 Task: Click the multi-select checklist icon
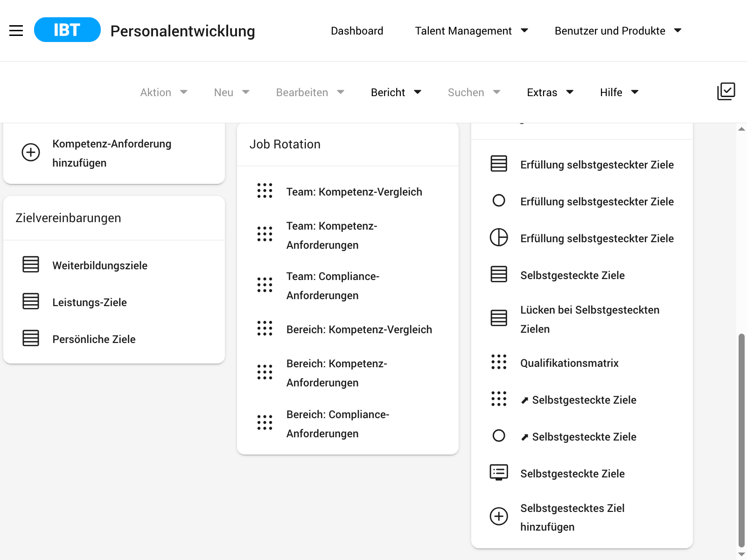726,91
